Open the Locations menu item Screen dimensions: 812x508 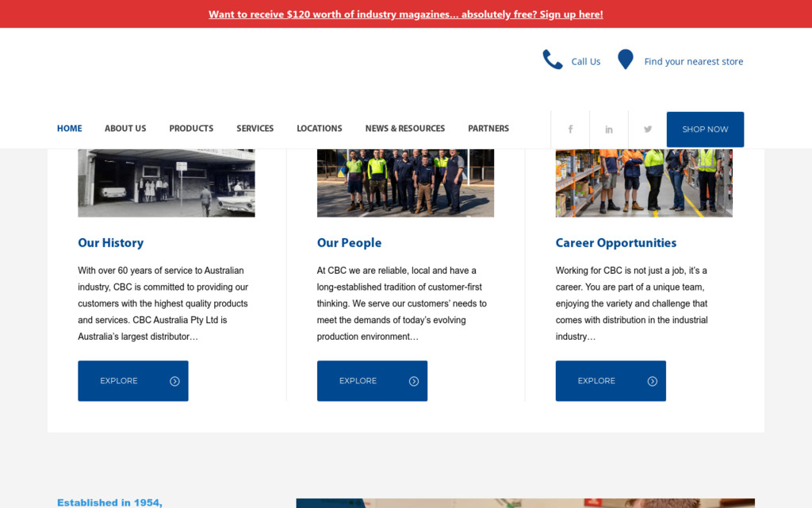[x=320, y=129]
